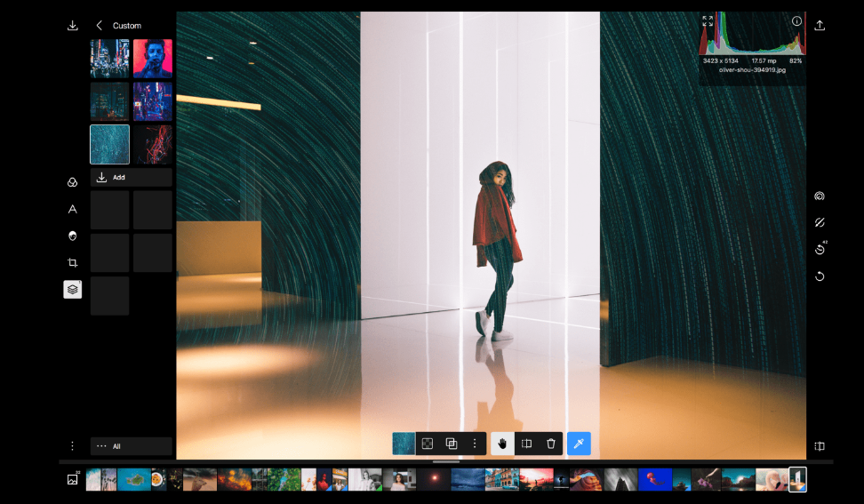Viewport: 864px width, 504px height.
Task: Click the concentric circles icon on right sidebar
Action: pos(820,196)
